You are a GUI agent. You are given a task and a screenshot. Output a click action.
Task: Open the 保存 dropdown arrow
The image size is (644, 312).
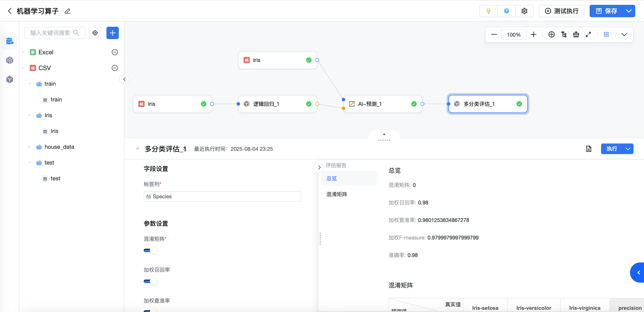(x=629, y=11)
